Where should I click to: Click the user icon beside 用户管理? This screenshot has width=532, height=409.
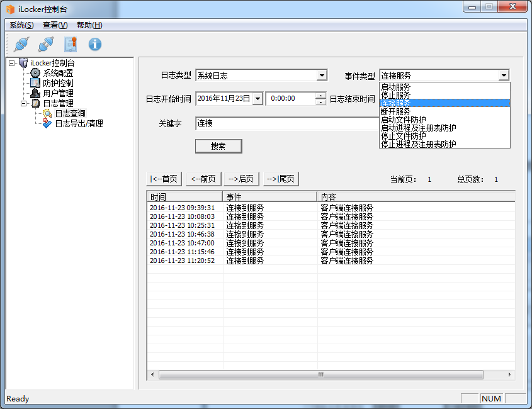point(35,93)
